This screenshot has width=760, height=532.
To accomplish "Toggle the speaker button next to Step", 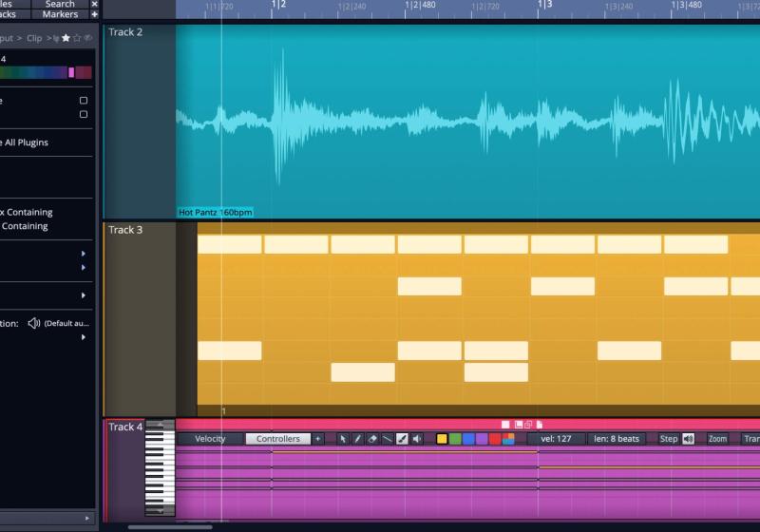I will click(688, 439).
